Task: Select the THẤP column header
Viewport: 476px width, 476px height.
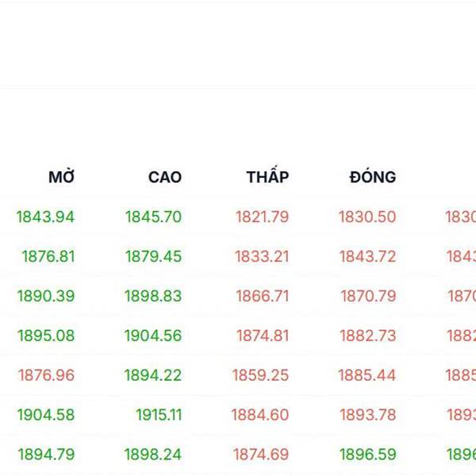Action: 267,177
